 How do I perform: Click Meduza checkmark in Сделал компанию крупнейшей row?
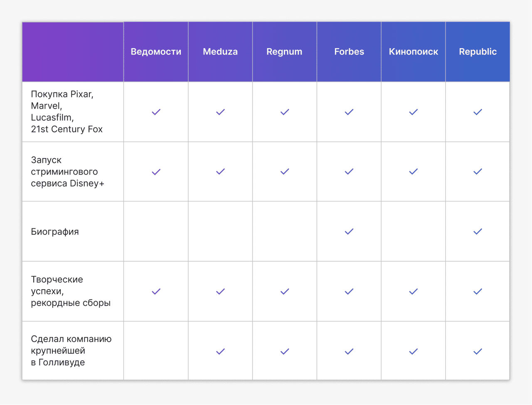[220, 351]
